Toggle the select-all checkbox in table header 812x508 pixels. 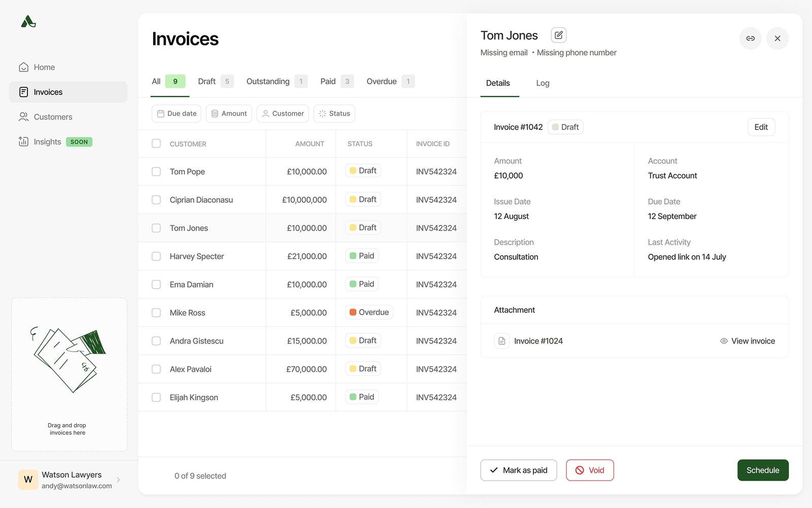coord(156,144)
